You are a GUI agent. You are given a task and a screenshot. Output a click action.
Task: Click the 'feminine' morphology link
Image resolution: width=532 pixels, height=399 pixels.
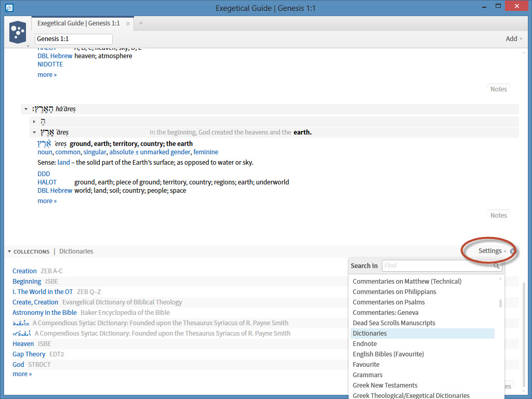206,152
